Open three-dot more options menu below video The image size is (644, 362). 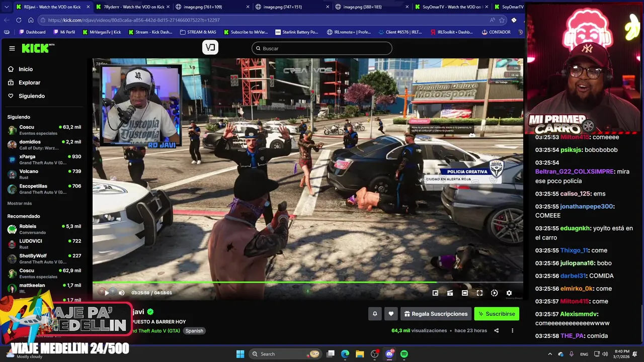pyautogui.click(x=512, y=330)
